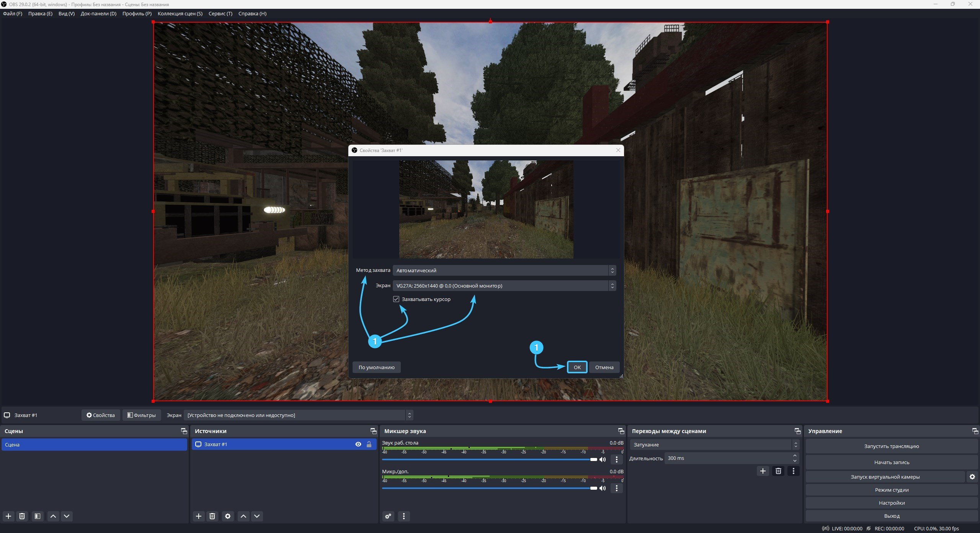This screenshot has height=533, width=980.
Task: Open Вид menu
Action: [67, 13]
